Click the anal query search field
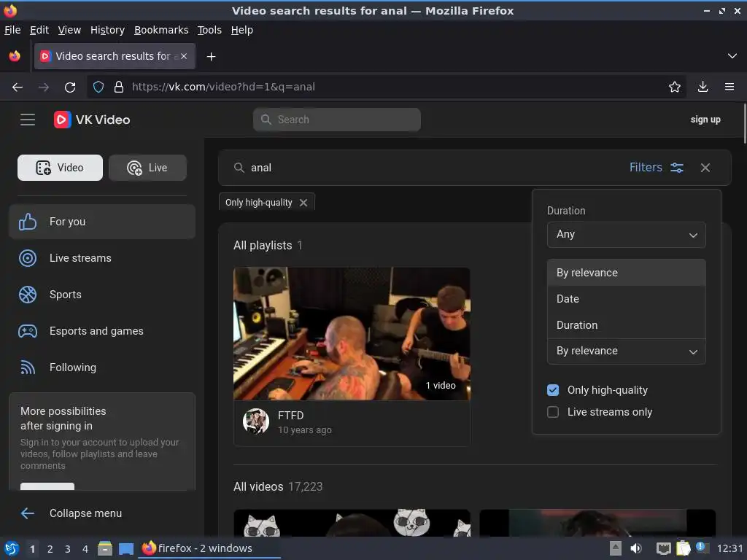Image resolution: width=747 pixels, height=560 pixels. pyautogui.click(x=429, y=168)
